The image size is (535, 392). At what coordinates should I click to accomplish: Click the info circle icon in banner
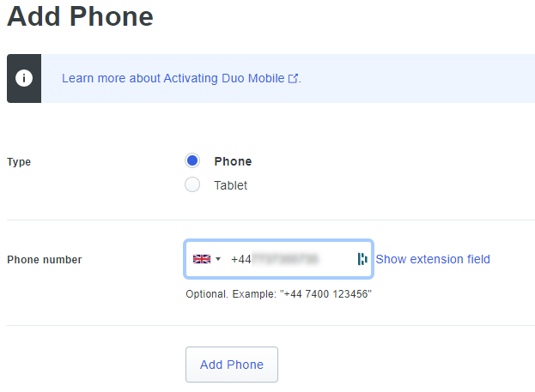[24, 78]
